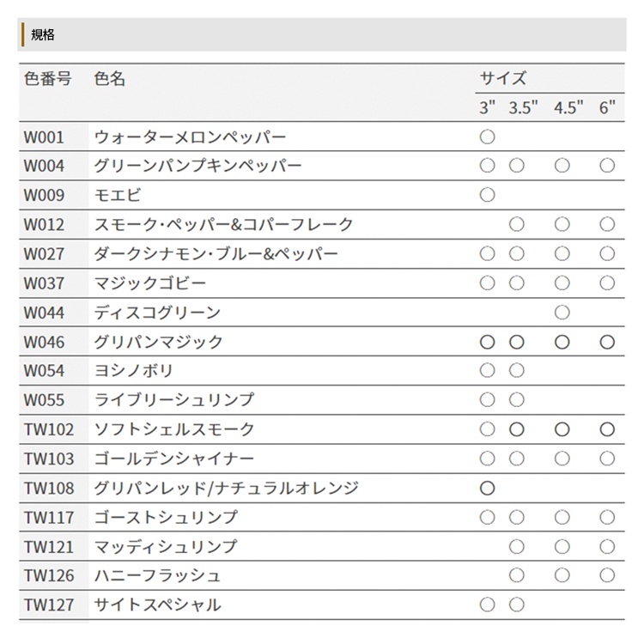Click the 3" circle for W009 モエビ

coord(488,195)
